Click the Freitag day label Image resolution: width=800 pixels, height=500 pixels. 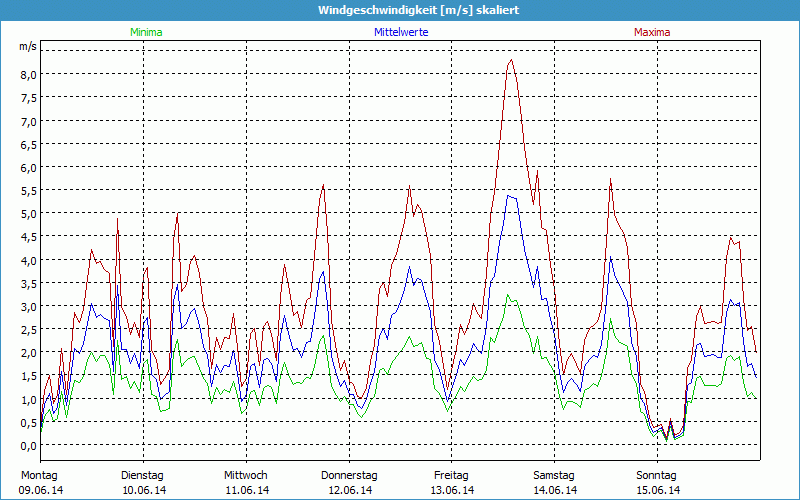coord(451,476)
